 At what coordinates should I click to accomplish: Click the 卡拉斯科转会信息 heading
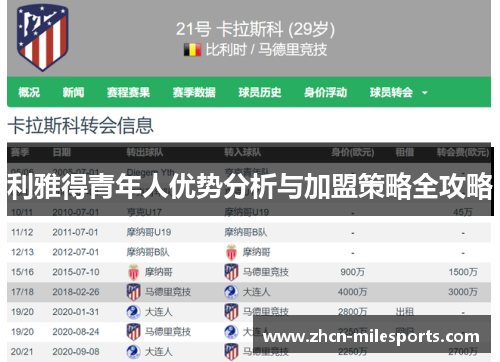[x=80, y=126]
